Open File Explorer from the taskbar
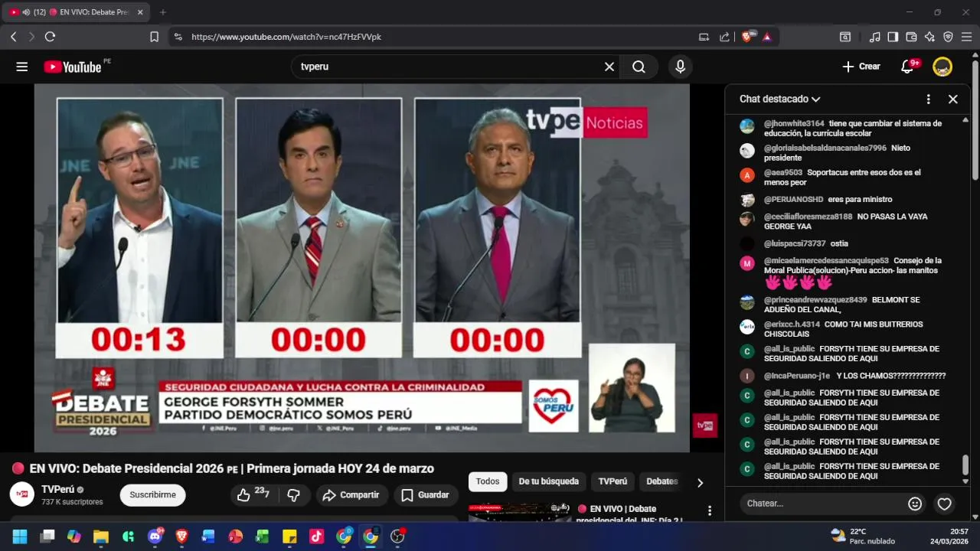This screenshot has height=551, width=980. click(x=100, y=536)
